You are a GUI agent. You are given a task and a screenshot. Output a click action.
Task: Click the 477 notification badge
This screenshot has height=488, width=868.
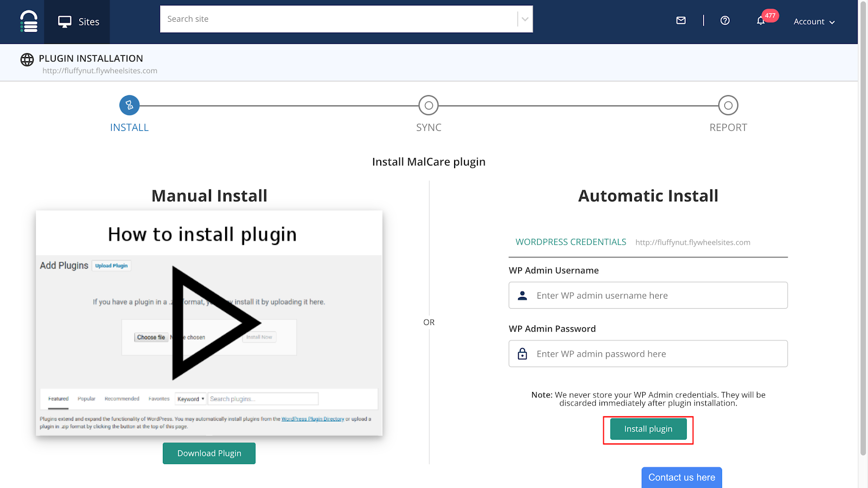770,16
